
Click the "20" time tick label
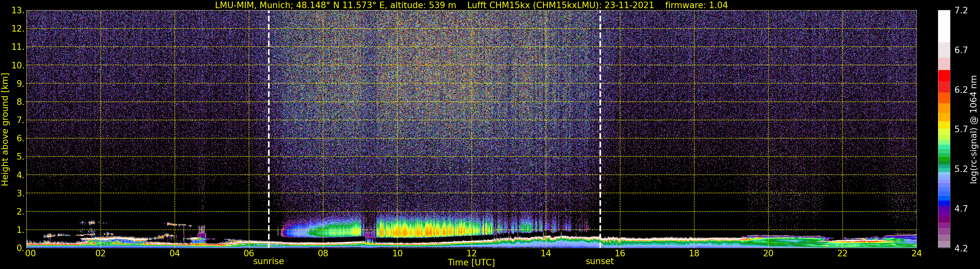(x=768, y=253)
